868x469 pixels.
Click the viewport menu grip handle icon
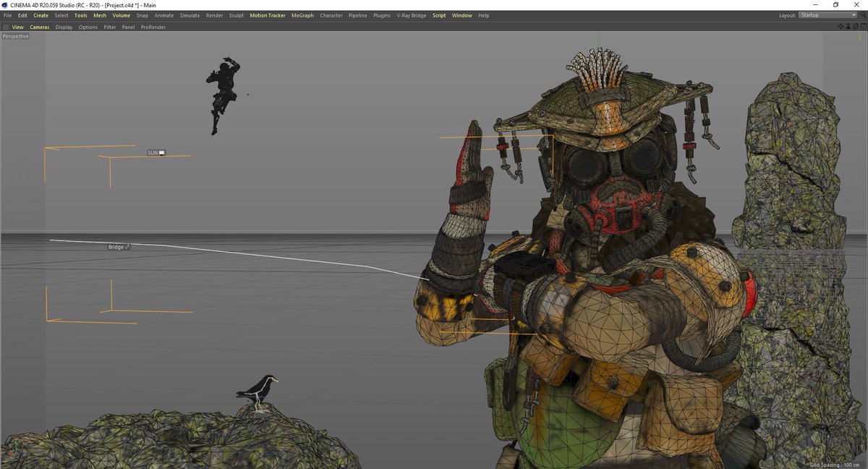(x=6, y=27)
